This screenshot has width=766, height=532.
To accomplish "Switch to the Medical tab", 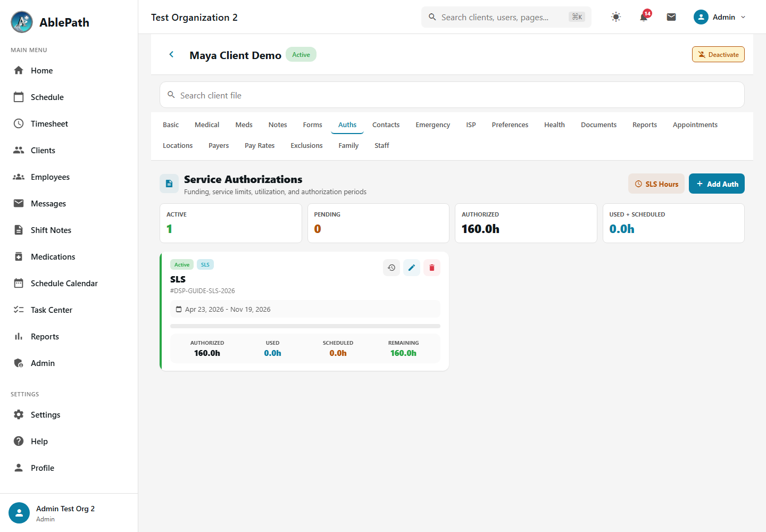I will coord(207,125).
